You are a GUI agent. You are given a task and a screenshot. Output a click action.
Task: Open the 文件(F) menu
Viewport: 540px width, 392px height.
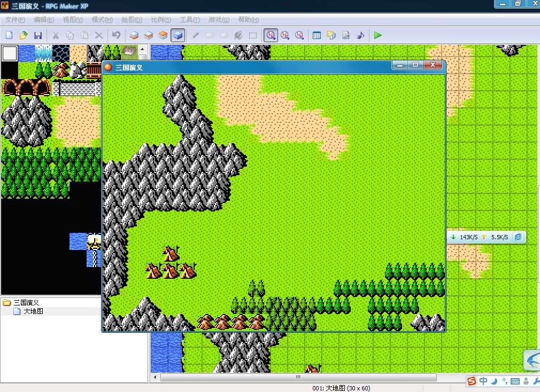click(x=15, y=20)
